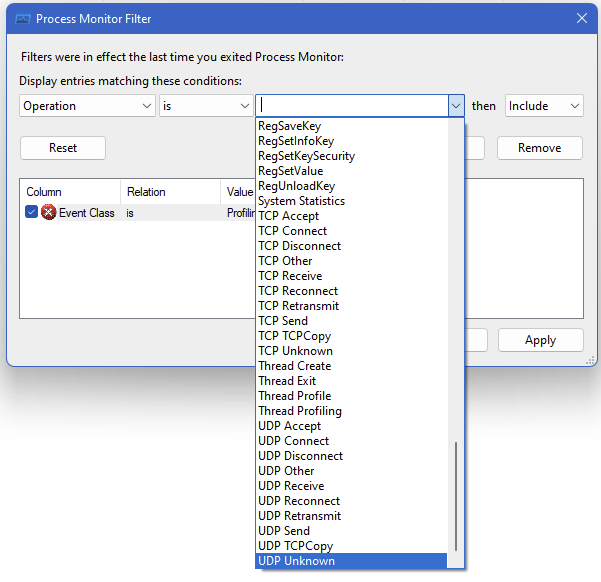Click the 'is' relation cell in filter row
The width and height of the screenshot is (601, 582).
click(130, 213)
